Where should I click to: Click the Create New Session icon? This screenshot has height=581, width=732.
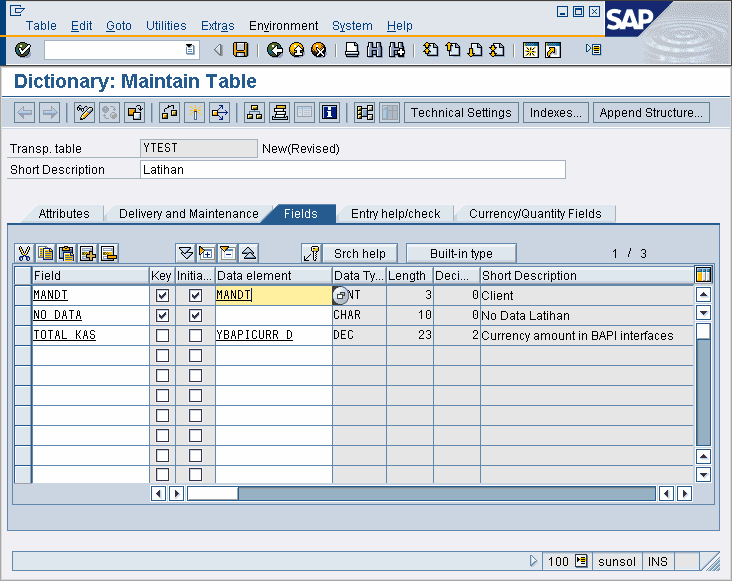point(531,49)
